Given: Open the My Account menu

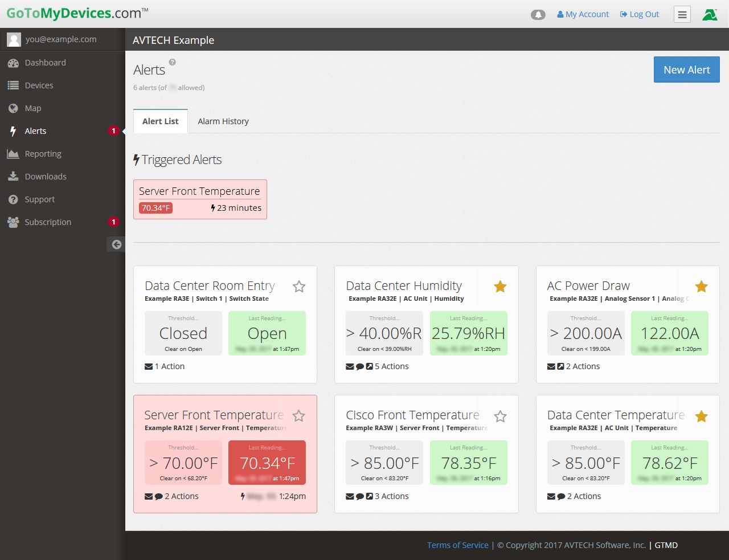Looking at the screenshot, I should point(583,14).
